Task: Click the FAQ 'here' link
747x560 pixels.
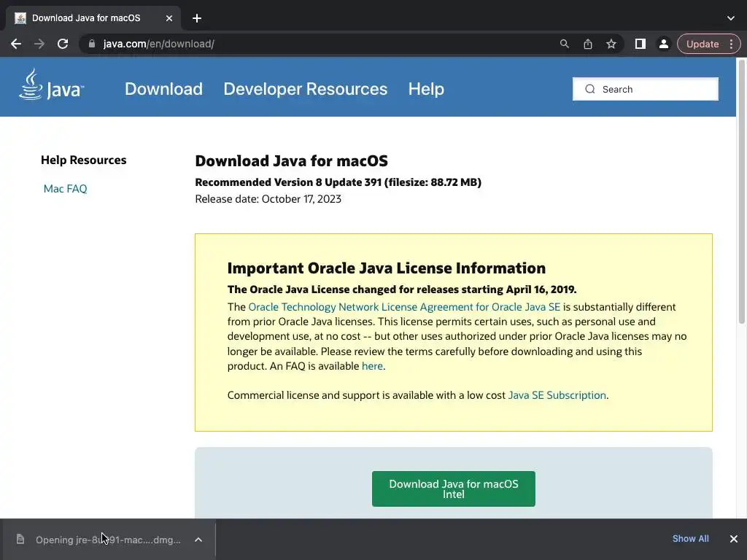Action: [x=372, y=366]
